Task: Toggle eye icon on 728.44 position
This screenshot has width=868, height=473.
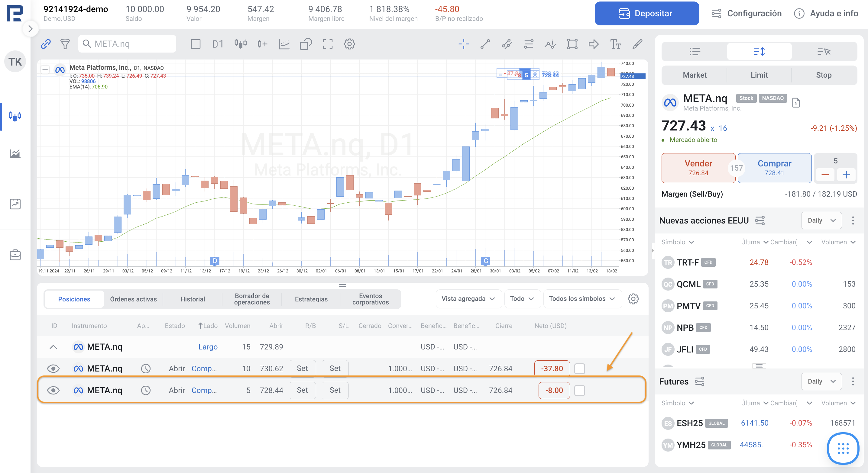Action: (53, 391)
